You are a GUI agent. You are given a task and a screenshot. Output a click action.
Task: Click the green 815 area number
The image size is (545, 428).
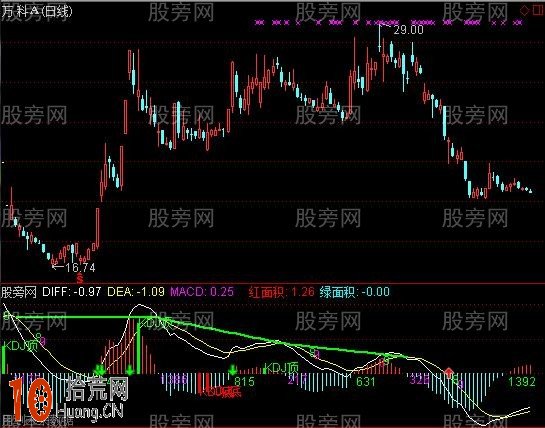pyautogui.click(x=244, y=381)
